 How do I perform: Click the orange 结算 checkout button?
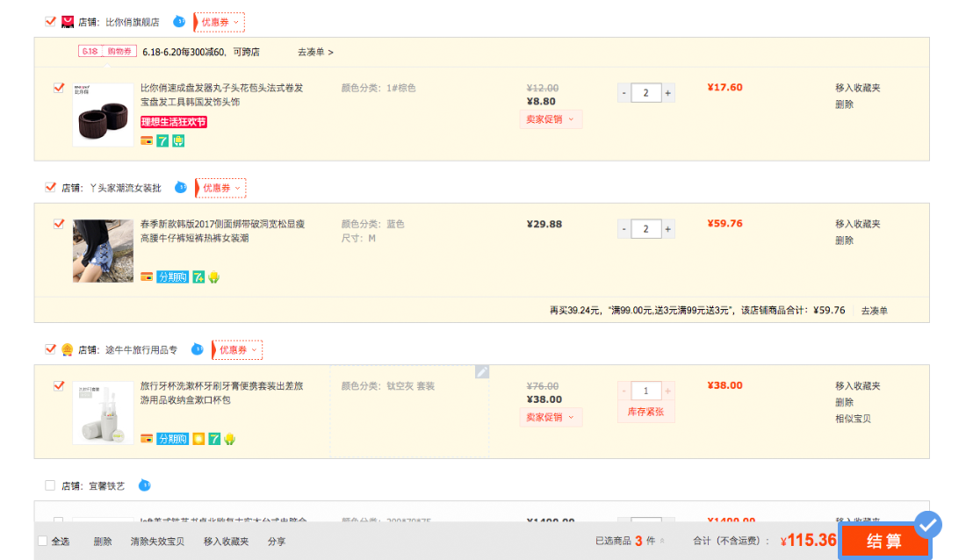click(x=885, y=542)
